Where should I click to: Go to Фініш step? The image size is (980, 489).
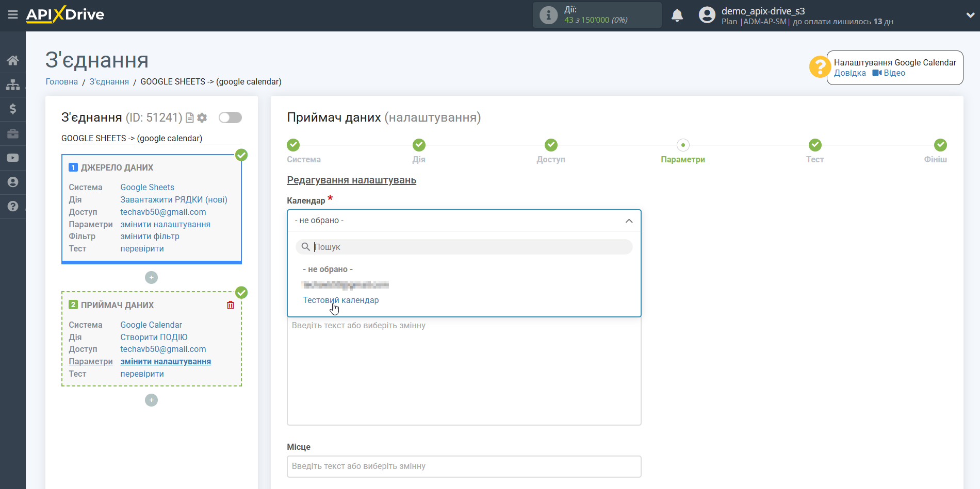(x=940, y=145)
